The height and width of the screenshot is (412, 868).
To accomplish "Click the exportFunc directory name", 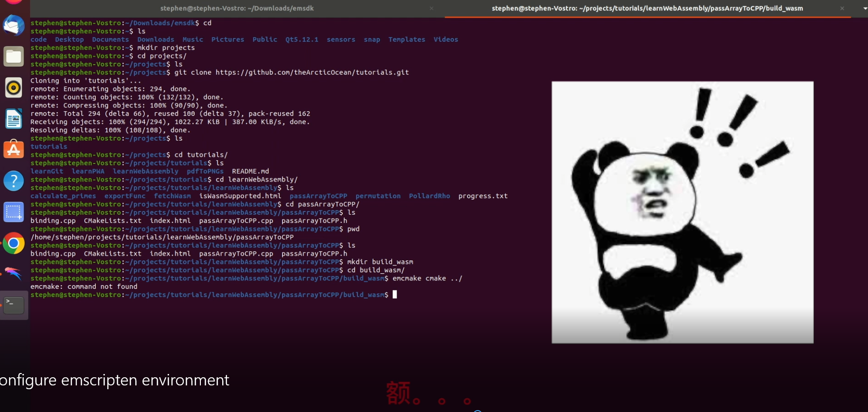I will 125,196.
